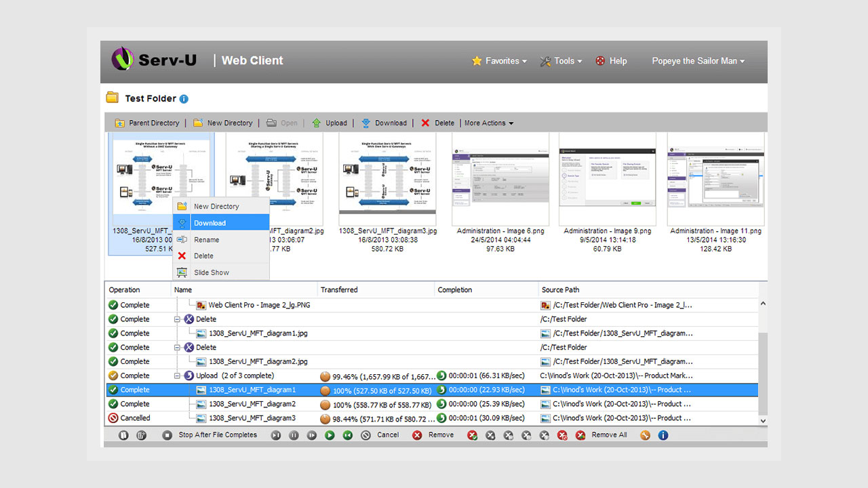This screenshot has height=488, width=868.
Task: Click the orange icon beside the transfer toolbar info icon
Action: coord(645,435)
